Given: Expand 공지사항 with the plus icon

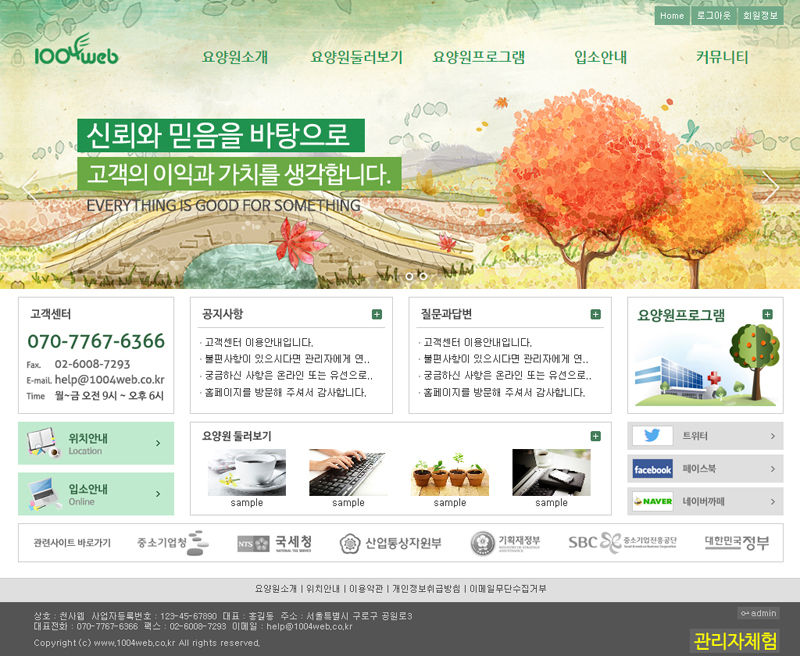Looking at the screenshot, I should click(377, 314).
